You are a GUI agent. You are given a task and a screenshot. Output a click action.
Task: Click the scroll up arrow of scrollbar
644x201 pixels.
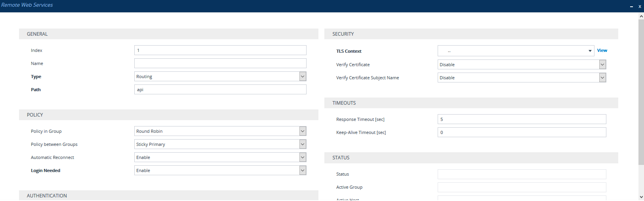[x=641, y=16]
